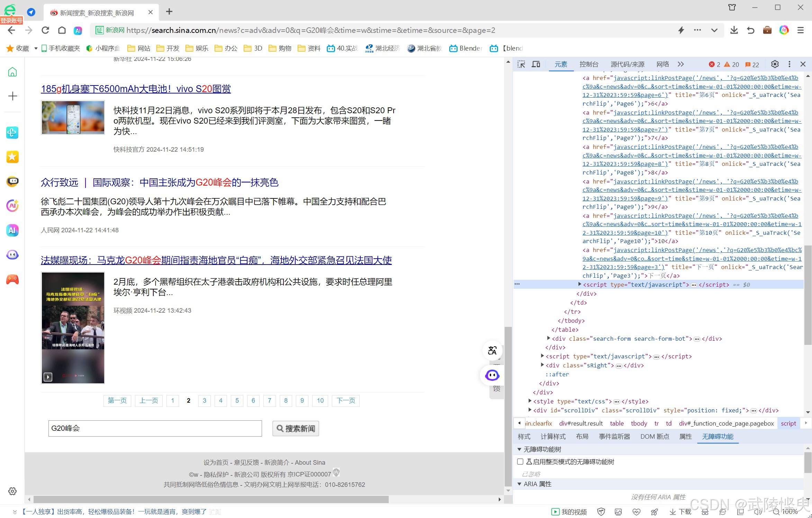Show more DevTools tabs chevron
Image resolution: width=812 pixels, height=518 pixels.
tap(680, 64)
